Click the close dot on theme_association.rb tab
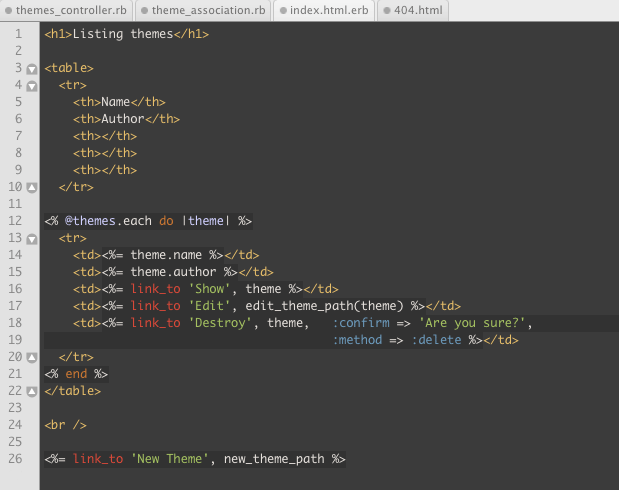 (x=144, y=11)
